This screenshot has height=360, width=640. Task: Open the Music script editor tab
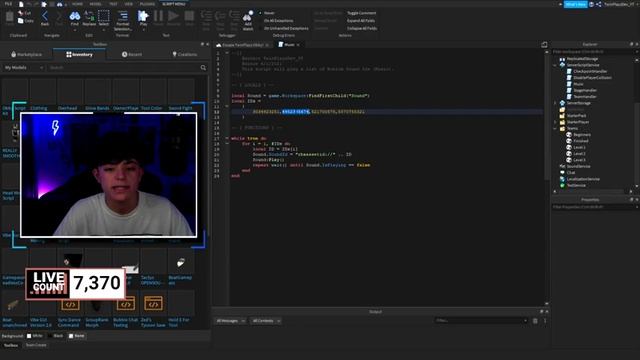pos(289,44)
